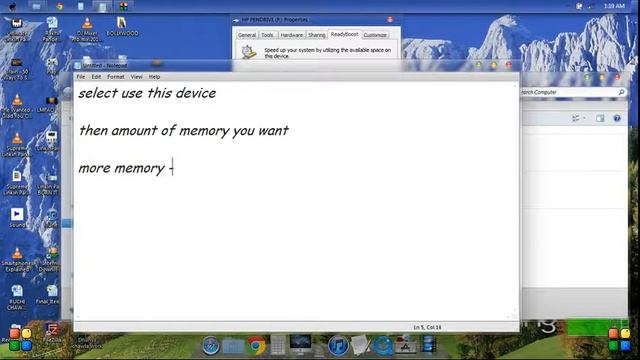Open the iMac monitor icon in dock

(300, 345)
